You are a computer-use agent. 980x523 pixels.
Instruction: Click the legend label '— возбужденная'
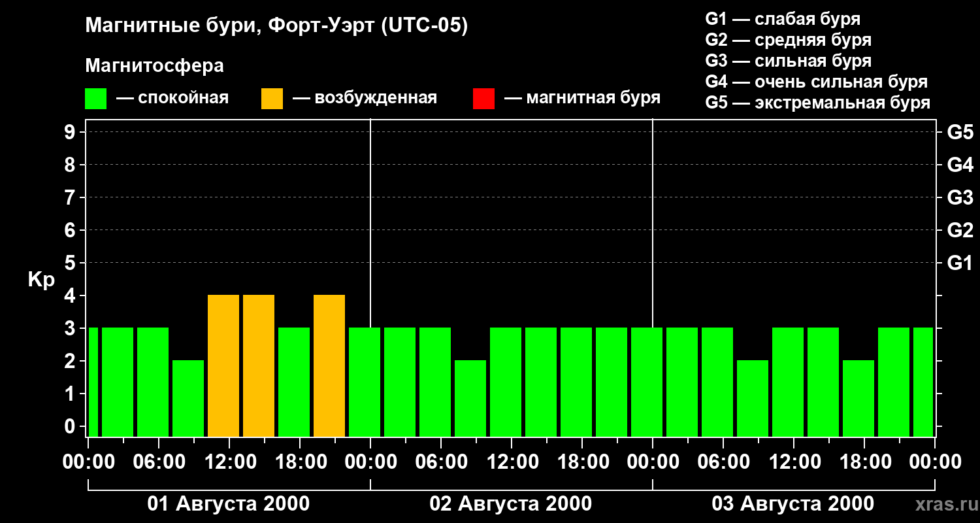[x=365, y=98]
